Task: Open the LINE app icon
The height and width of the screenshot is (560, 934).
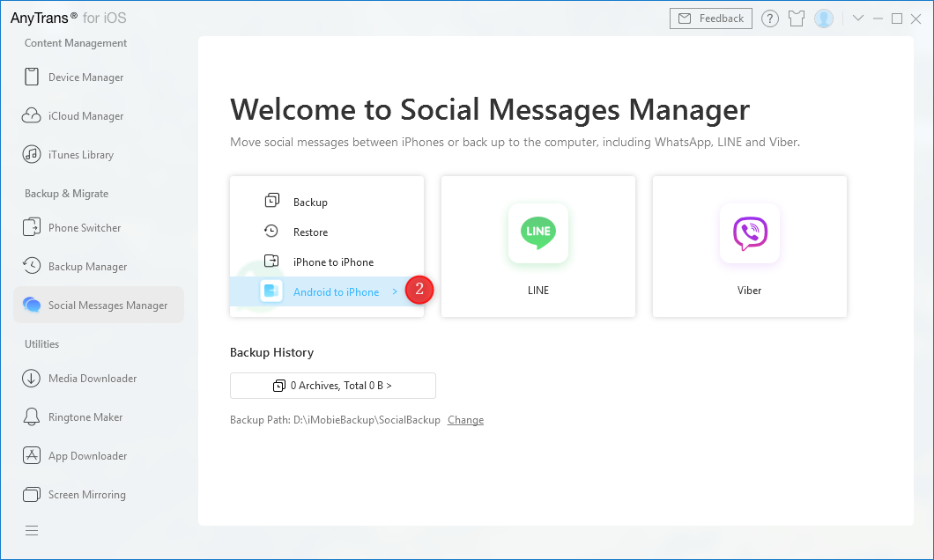Action: coord(537,232)
